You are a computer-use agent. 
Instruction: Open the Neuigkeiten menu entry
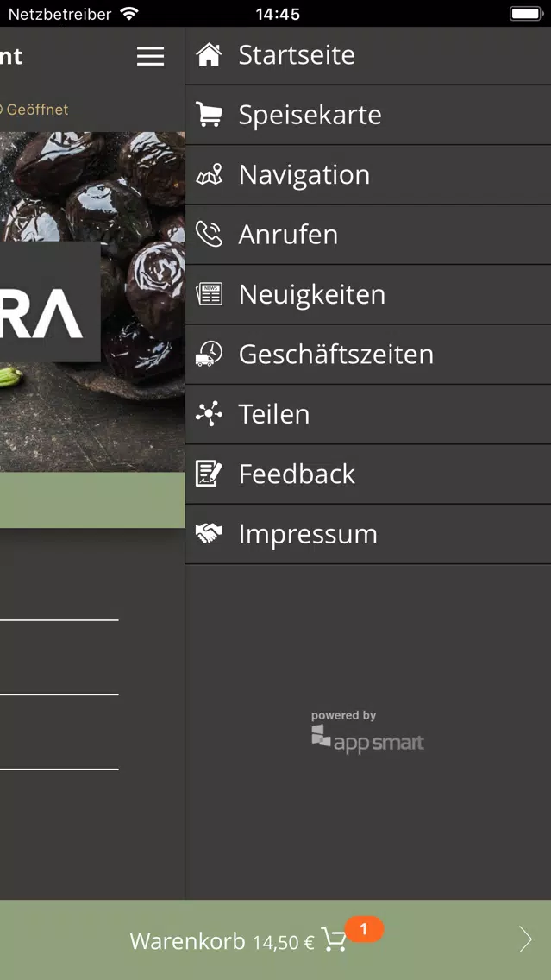(x=368, y=294)
